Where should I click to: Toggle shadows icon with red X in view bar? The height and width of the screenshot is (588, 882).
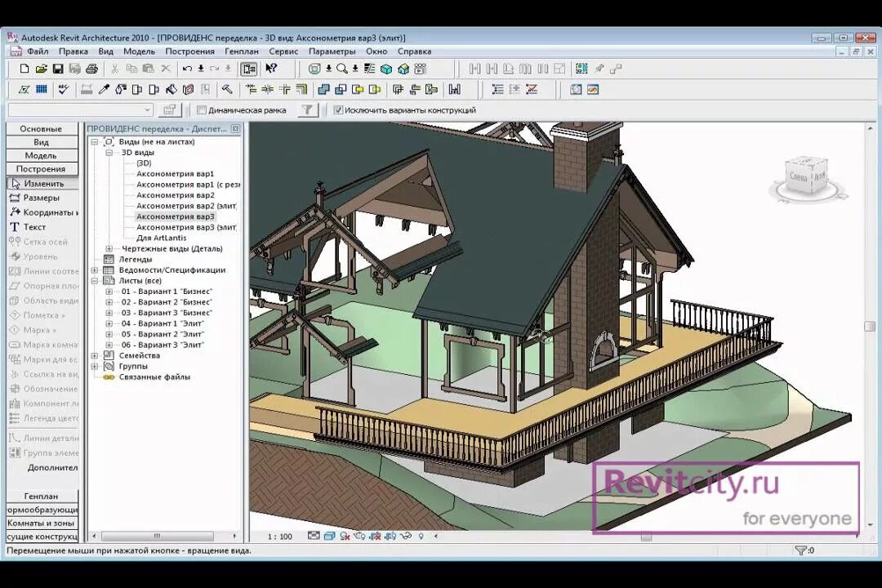pos(345,537)
